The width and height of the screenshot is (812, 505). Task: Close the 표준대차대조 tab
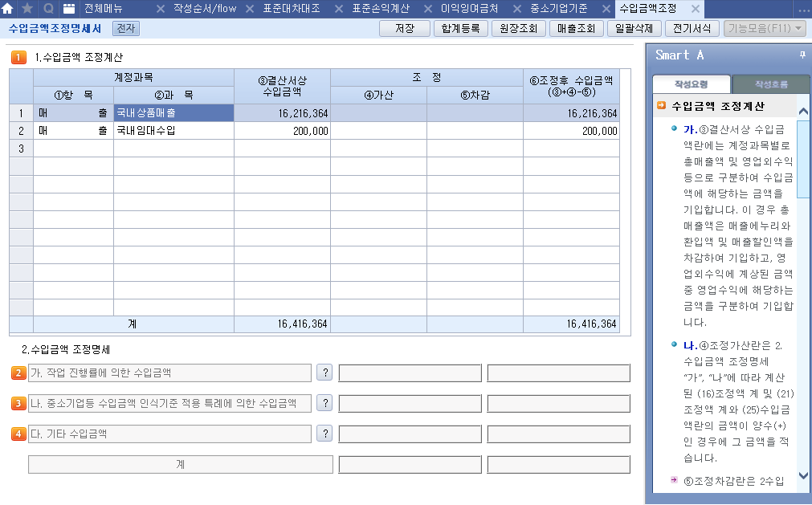pyautogui.click(x=339, y=9)
